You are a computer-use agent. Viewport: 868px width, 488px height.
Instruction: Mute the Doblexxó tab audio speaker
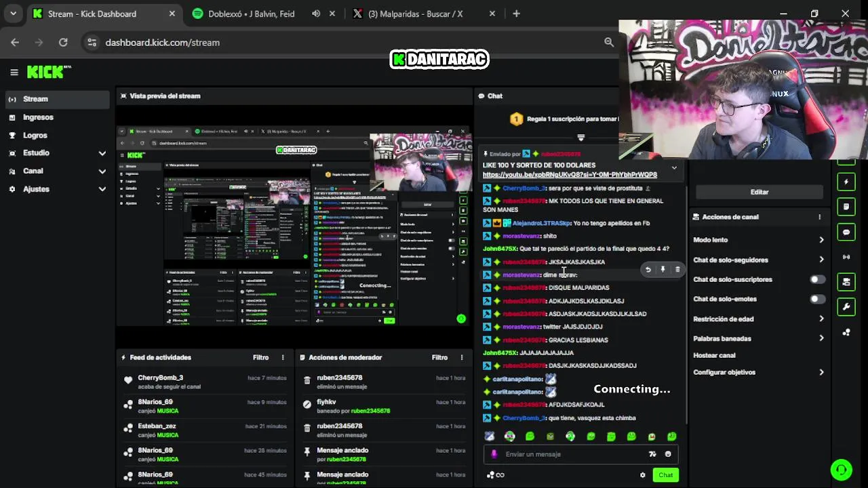point(316,14)
